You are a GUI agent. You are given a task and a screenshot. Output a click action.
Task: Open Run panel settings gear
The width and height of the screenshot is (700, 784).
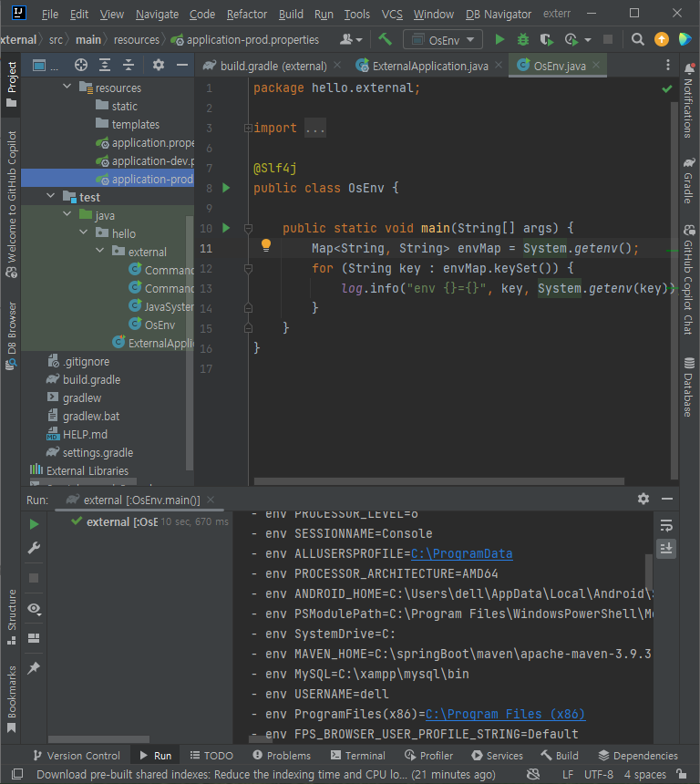coord(643,499)
